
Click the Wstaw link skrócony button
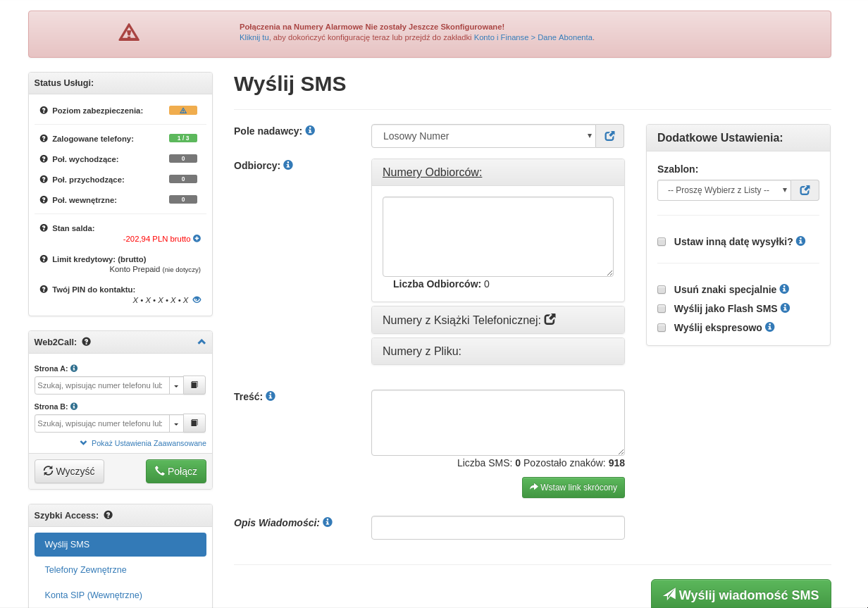point(573,488)
